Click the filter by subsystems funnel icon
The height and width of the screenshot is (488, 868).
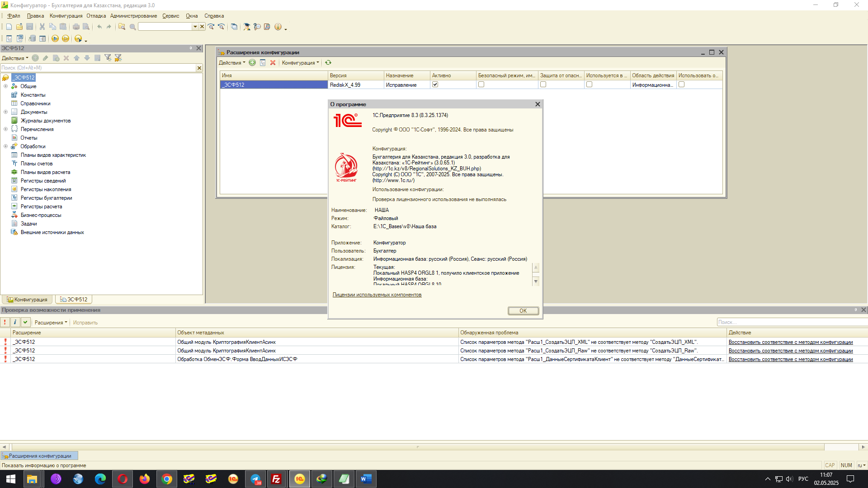tap(108, 58)
